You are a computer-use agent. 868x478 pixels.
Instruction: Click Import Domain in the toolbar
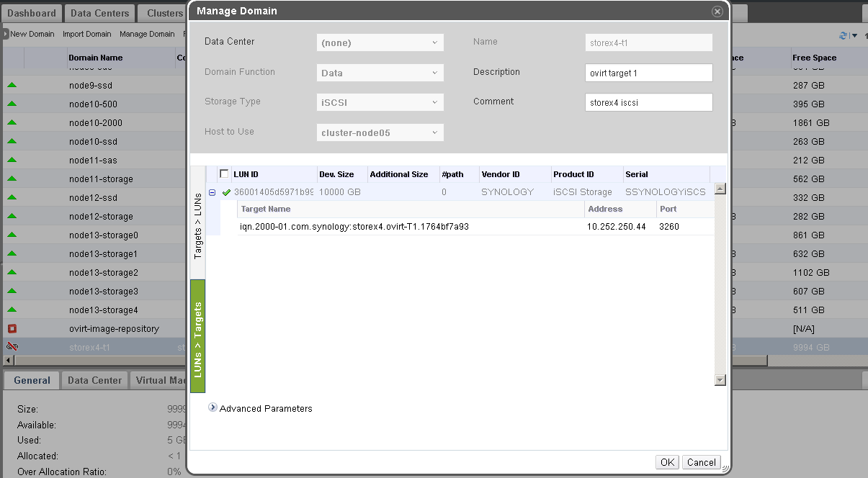(x=87, y=34)
